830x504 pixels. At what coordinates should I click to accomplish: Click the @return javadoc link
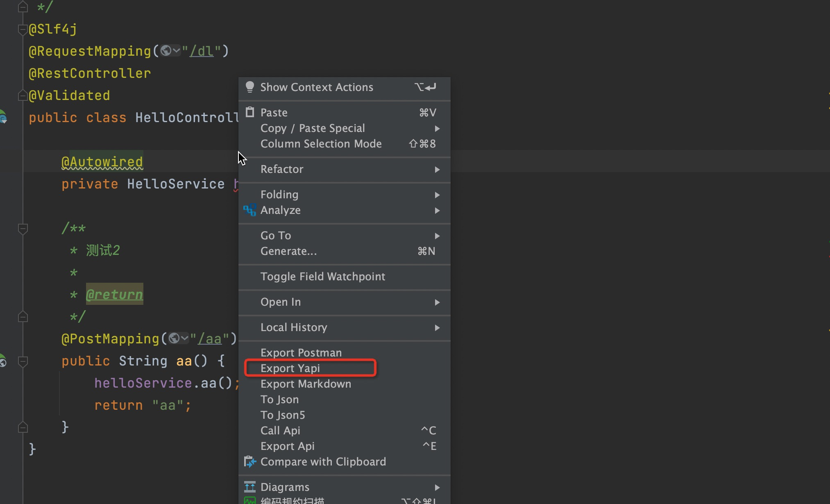click(114, 294)
